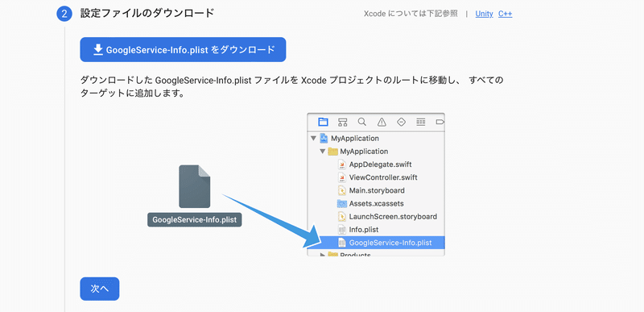Image resolution: width=644 pixels, height=312 pixels.
Task: Select the issue navigator warning icon
Action: click(x=382, y=122)
